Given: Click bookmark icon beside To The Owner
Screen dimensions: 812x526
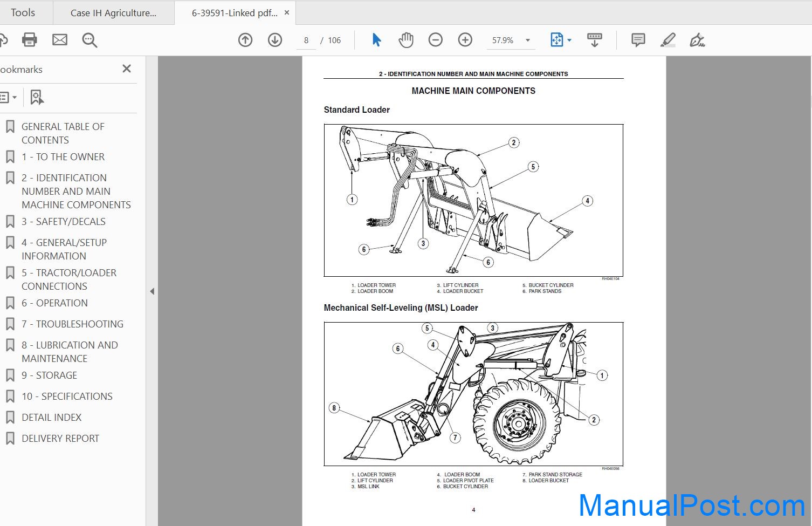Looking at the screenshot, I should [10, 157].
